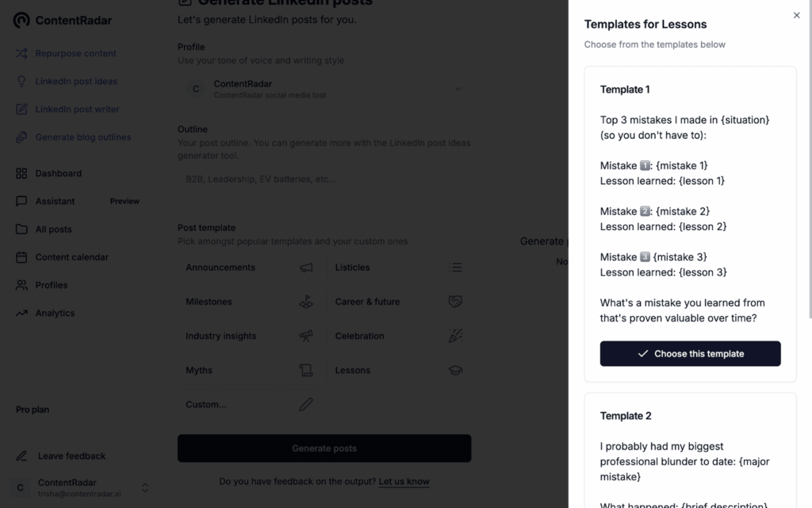Open the Analytics trend icon
Image resolution: width=812 pixels, height=508 pixels.
[x=21, y=314]
